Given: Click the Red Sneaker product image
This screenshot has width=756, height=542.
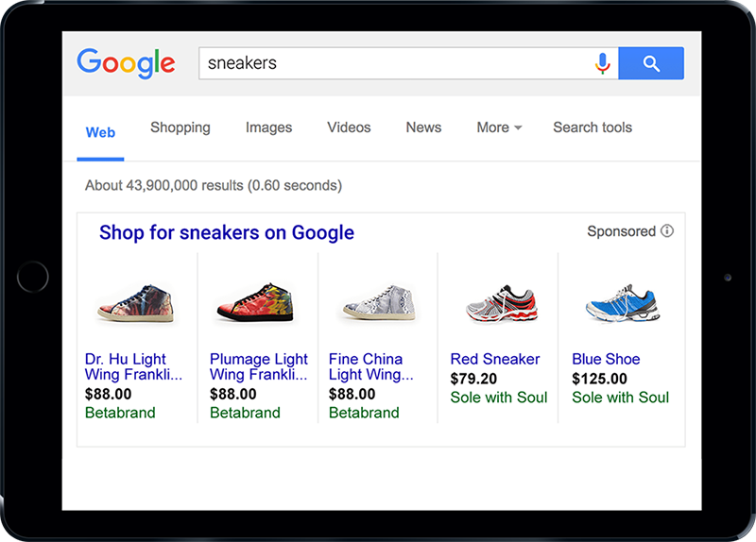Looking at the screenshot, I should point(502,304).
